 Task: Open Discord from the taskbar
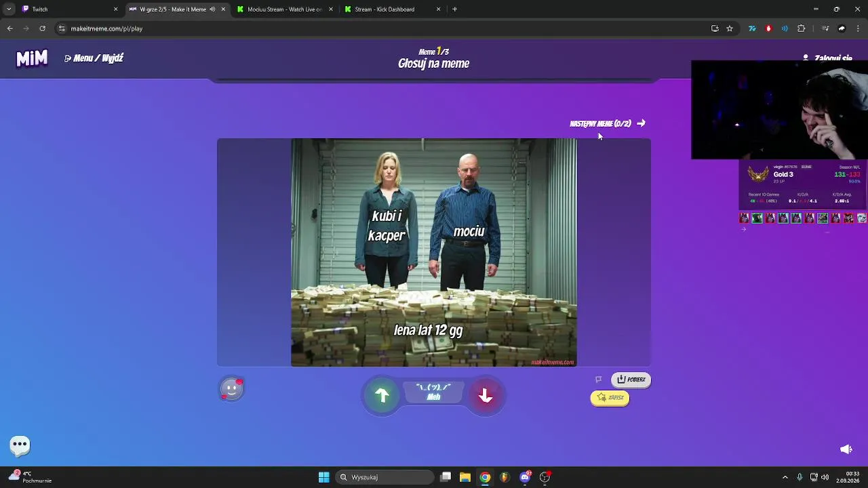click(x=525, y=477)
